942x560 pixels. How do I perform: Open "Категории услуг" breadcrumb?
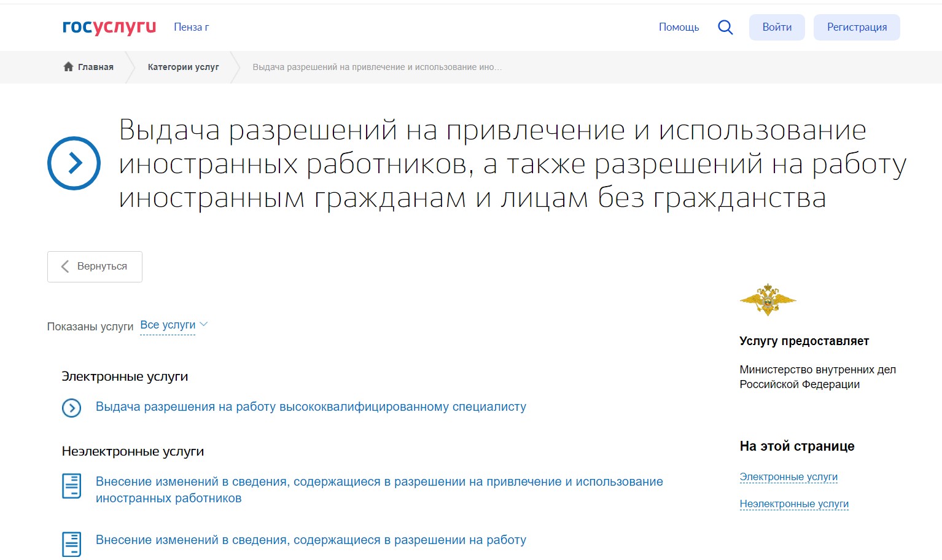click(x=183, y=67)
